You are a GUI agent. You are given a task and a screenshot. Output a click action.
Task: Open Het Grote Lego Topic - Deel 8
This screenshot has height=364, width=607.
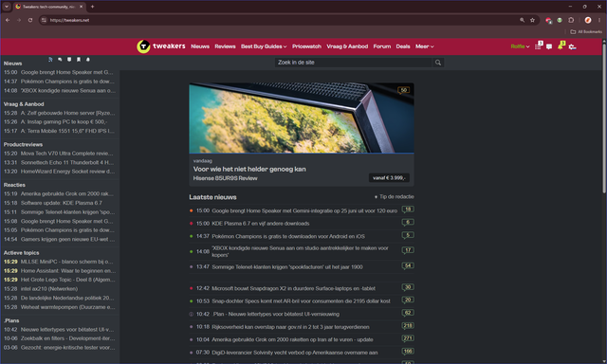point(67,280)
